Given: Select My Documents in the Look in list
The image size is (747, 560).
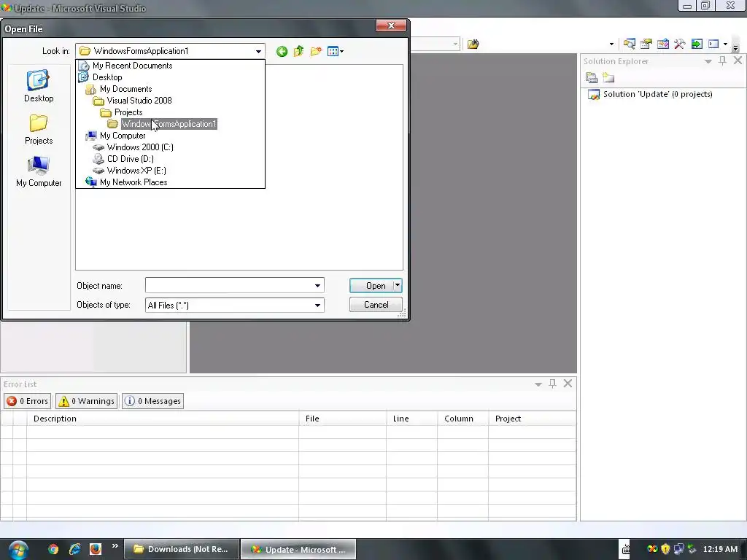Looking at the screenshot, I should (x=125, y=89).
